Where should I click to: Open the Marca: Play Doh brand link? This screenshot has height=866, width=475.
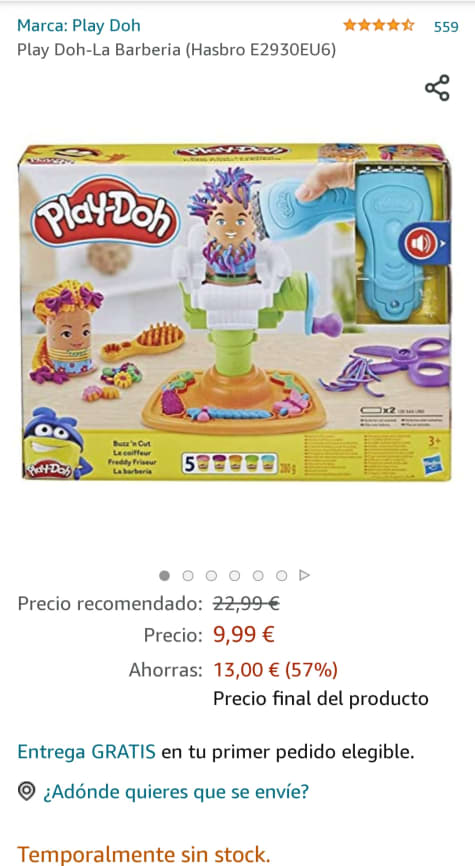tap(79, 25)
